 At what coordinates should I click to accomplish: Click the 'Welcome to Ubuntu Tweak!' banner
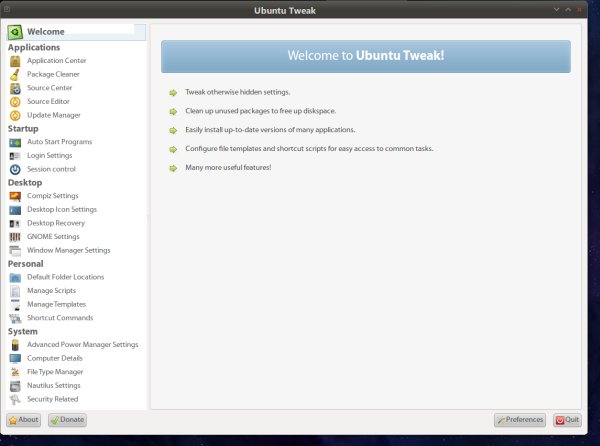coord(366,56)
